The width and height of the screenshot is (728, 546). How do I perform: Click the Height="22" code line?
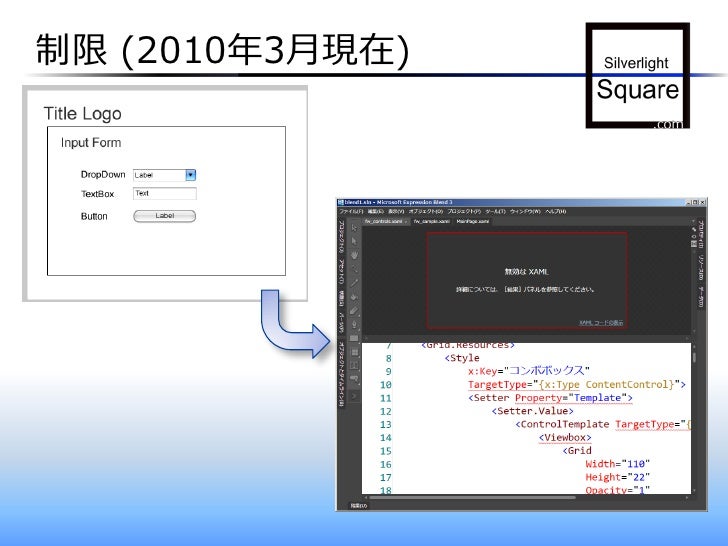click(x=618, y=477)
